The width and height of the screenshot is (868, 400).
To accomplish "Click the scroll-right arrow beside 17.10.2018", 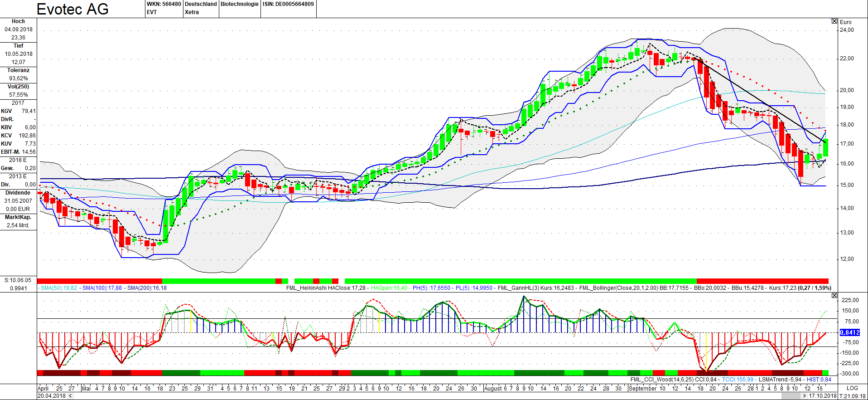I will click(x=805, y=396).
